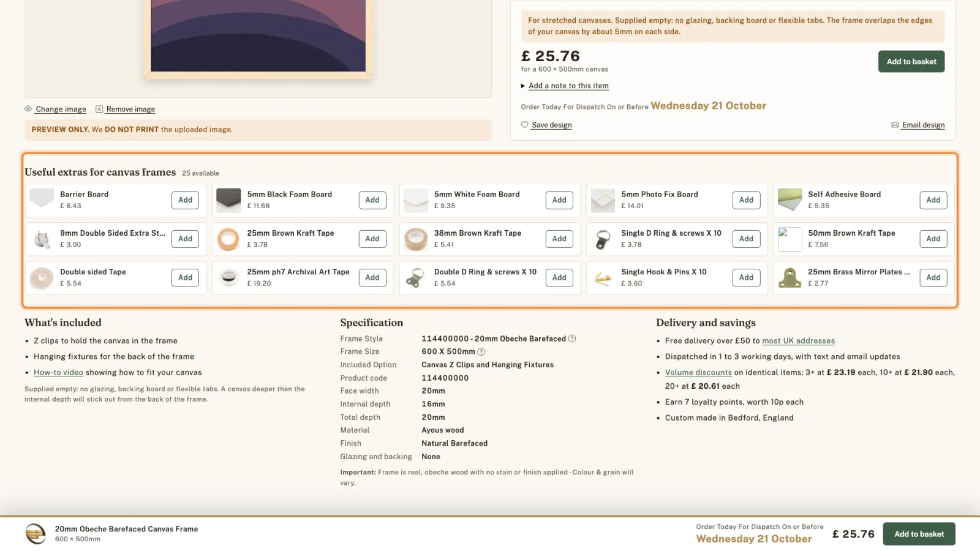
Task: Add 5mm White Foam Board extra
Action: click(559, 200)
